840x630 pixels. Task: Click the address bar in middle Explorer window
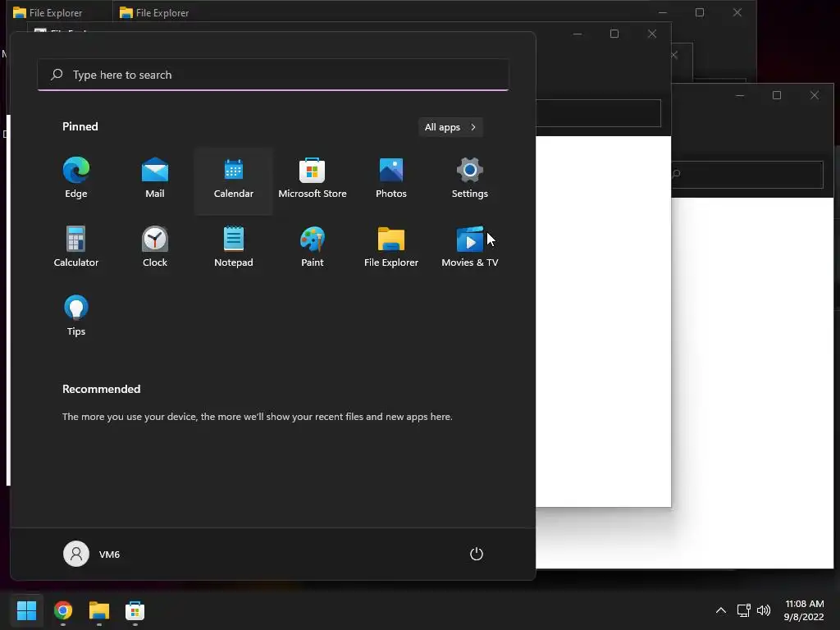click(598, 113)
